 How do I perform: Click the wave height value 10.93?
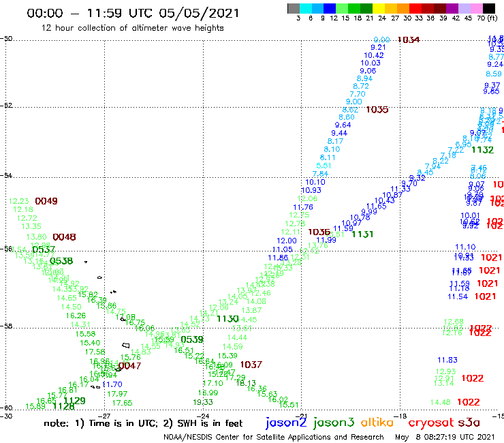pos(311,190)
